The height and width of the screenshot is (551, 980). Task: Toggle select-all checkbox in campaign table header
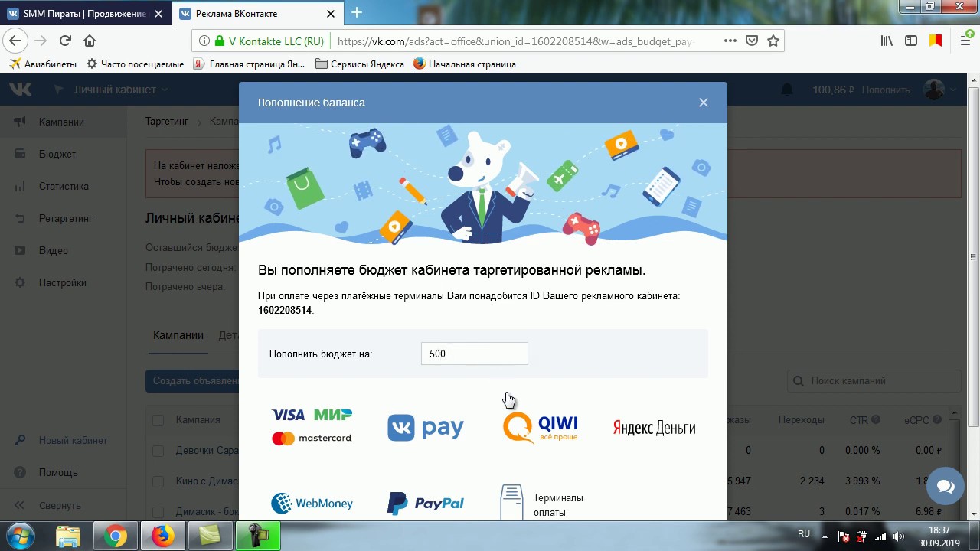click(158, 420)
